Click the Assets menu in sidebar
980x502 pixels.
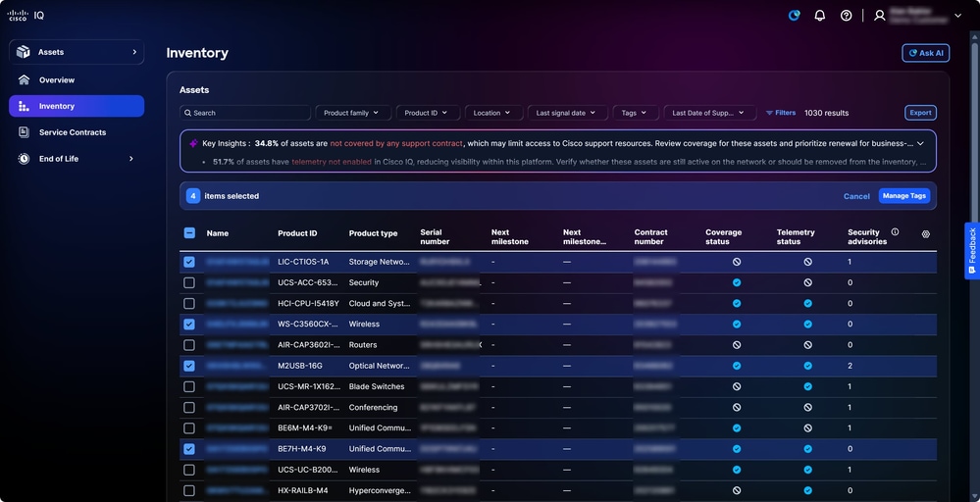click(x=77, y=52)
